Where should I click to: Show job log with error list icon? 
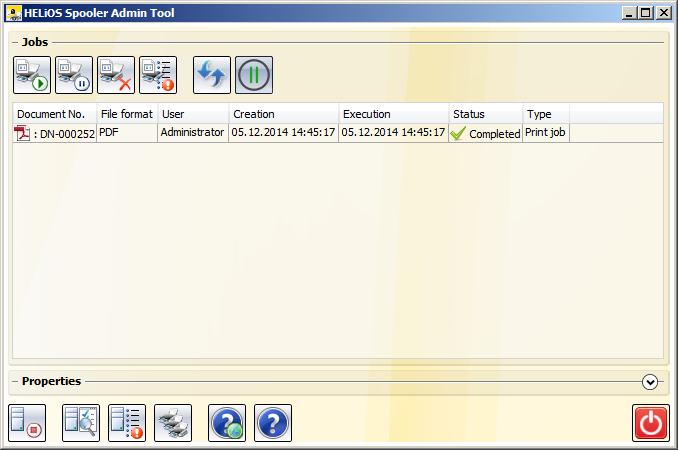(x=158, y=75)
